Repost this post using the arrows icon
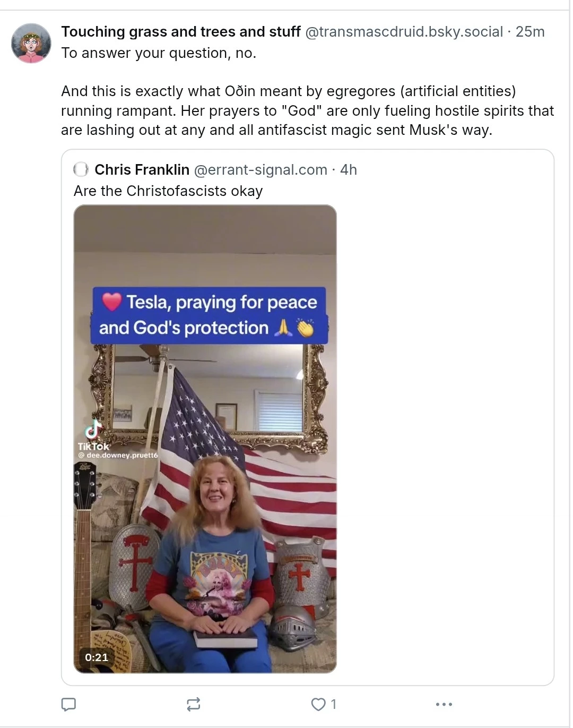The image size is (573, 728). [194, 705]
